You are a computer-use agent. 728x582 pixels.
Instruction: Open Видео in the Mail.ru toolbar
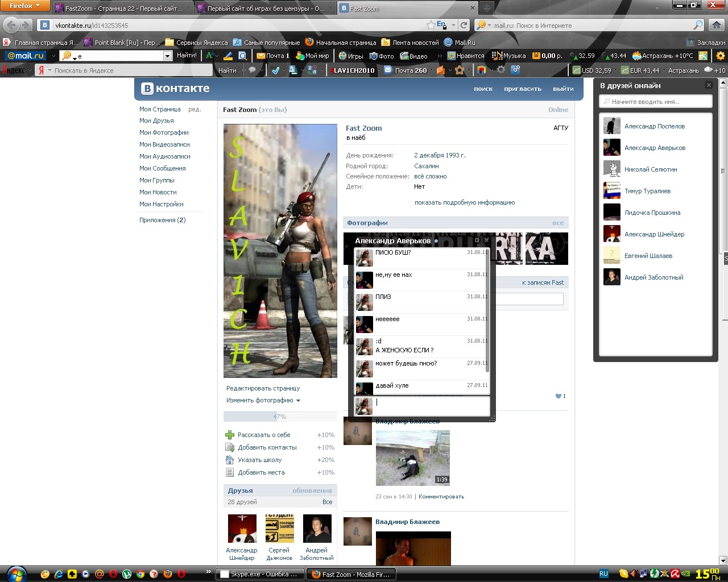413,56
